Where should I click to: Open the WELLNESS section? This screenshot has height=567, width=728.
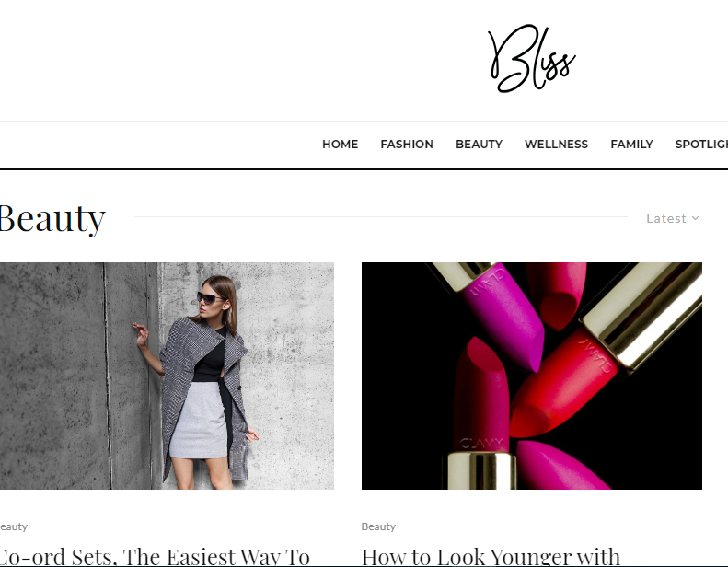(556, 145)
